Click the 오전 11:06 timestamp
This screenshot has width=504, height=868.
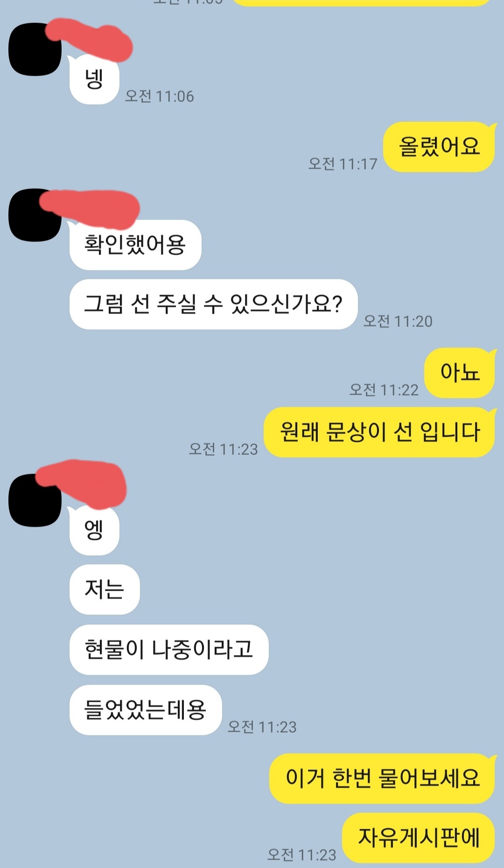click(159, 96)
